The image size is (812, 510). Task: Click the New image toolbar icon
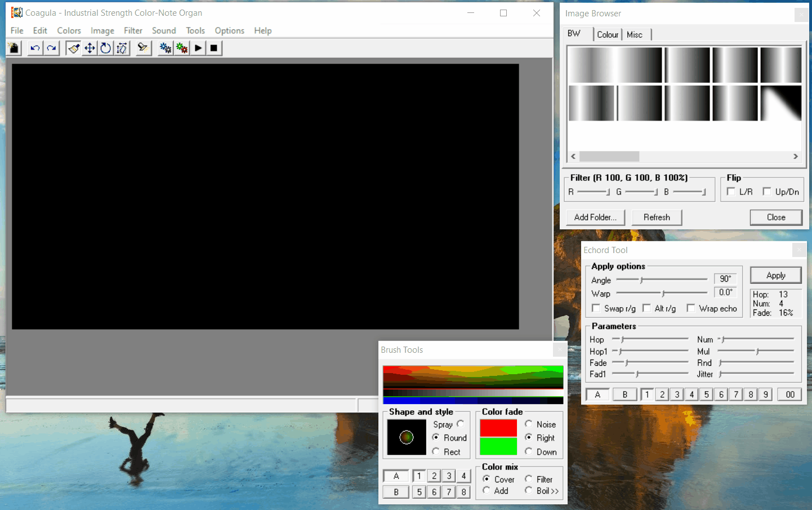click(x=14, y=48)
